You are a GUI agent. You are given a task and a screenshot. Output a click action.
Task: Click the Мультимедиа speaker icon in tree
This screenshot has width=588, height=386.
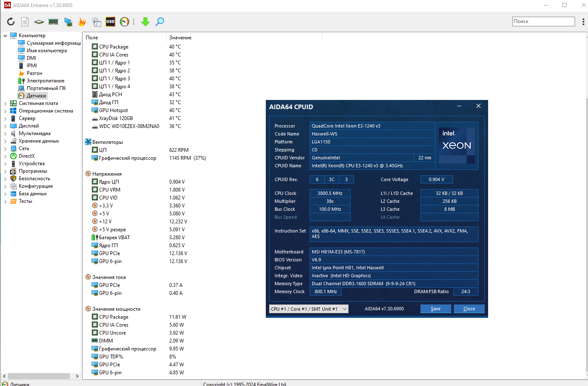(x=13, y=133)
